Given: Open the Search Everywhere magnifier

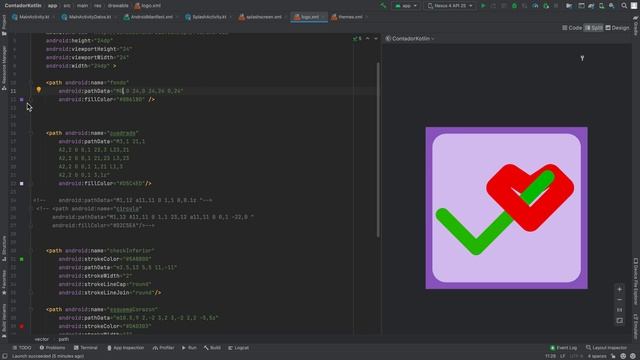Looking at the screenshot, I should pyautogui.click(x=624, y=6).
